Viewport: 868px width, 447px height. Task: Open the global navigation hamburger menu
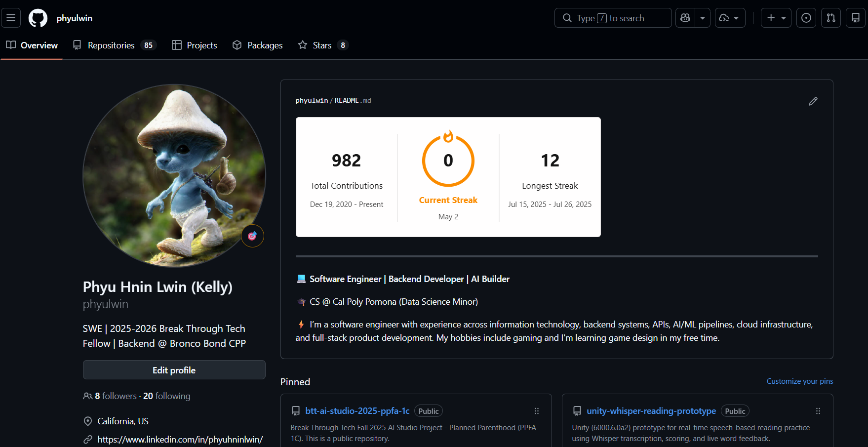point(11,18)
